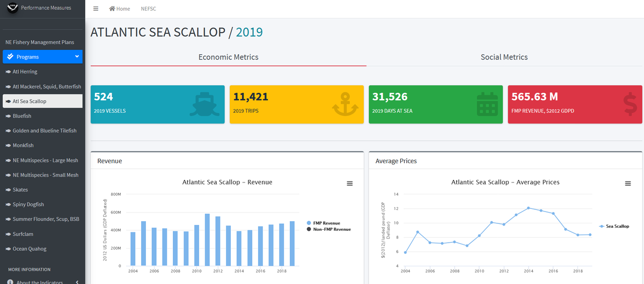The width and height of the screenshot is (644, 284).
Task: Click Atlantic Sea Scallop – Average Prices title
Action: [x=506, y=182]
